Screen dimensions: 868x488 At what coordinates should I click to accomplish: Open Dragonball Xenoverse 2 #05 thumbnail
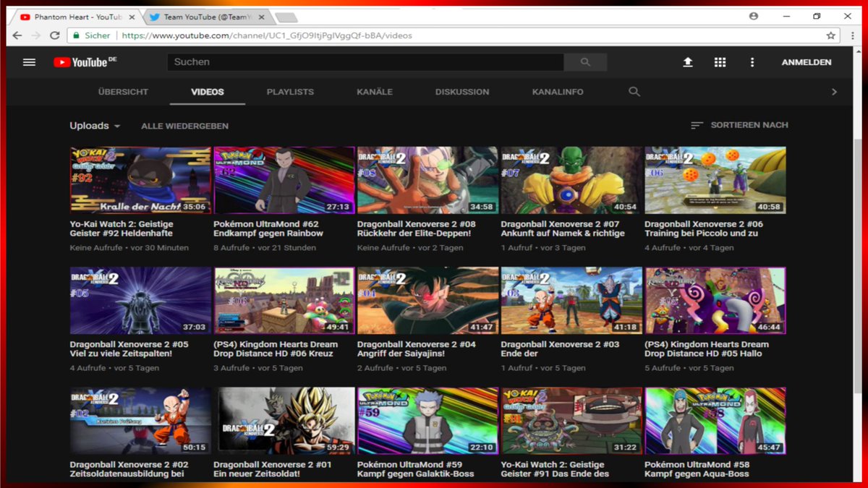(x=140, y=301)
